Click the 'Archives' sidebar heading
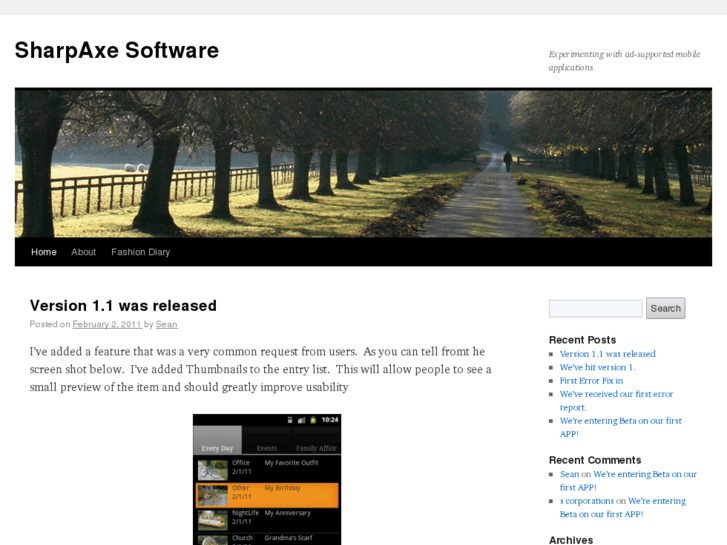Screen dimensions: 727x545 [571, 540]
